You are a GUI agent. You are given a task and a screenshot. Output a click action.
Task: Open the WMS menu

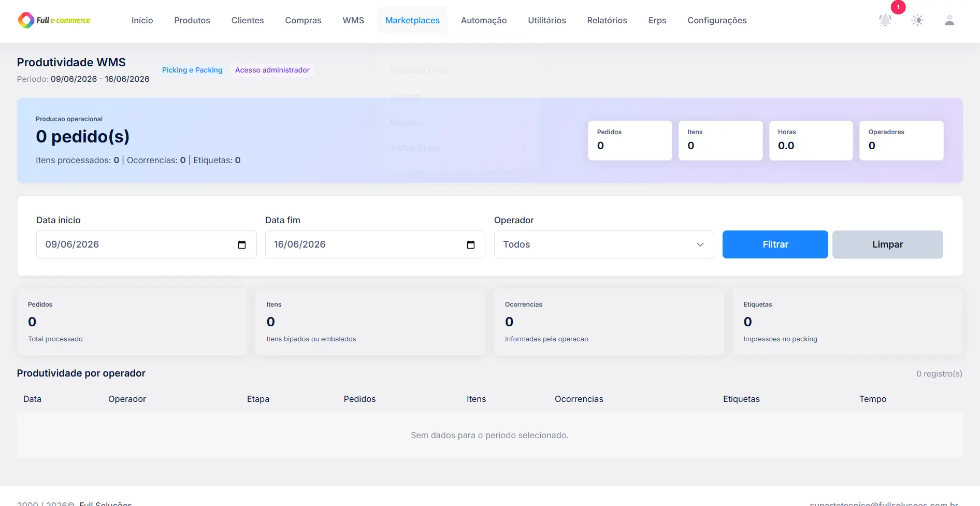tap(353, 20)
